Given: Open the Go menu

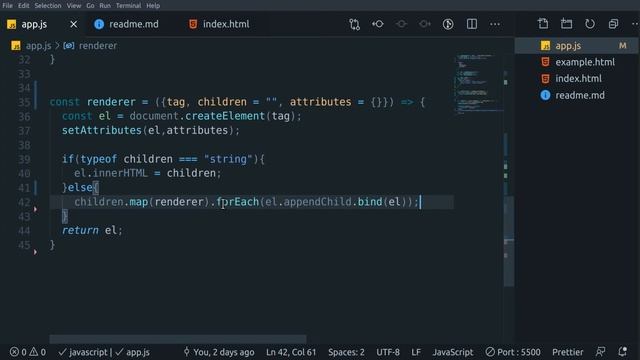Looking at the screenshot, I should tap(90, 5).
